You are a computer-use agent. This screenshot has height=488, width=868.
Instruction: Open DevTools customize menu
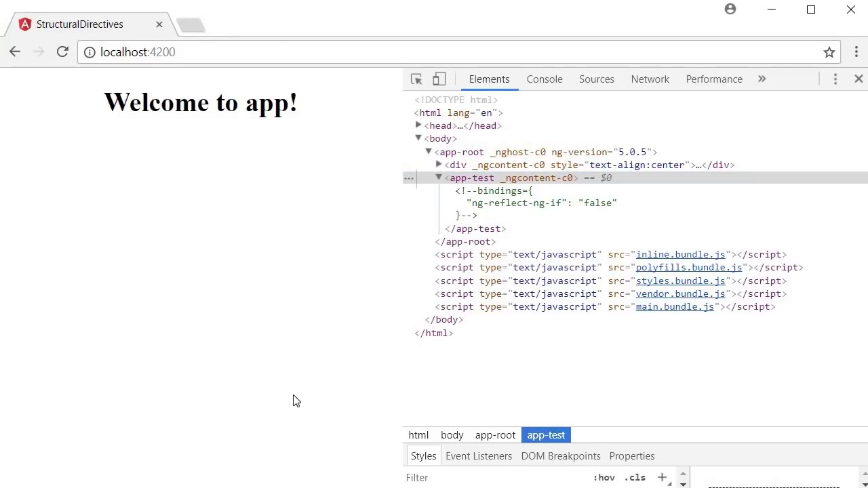pyautogui.click(x=835, y=79)
